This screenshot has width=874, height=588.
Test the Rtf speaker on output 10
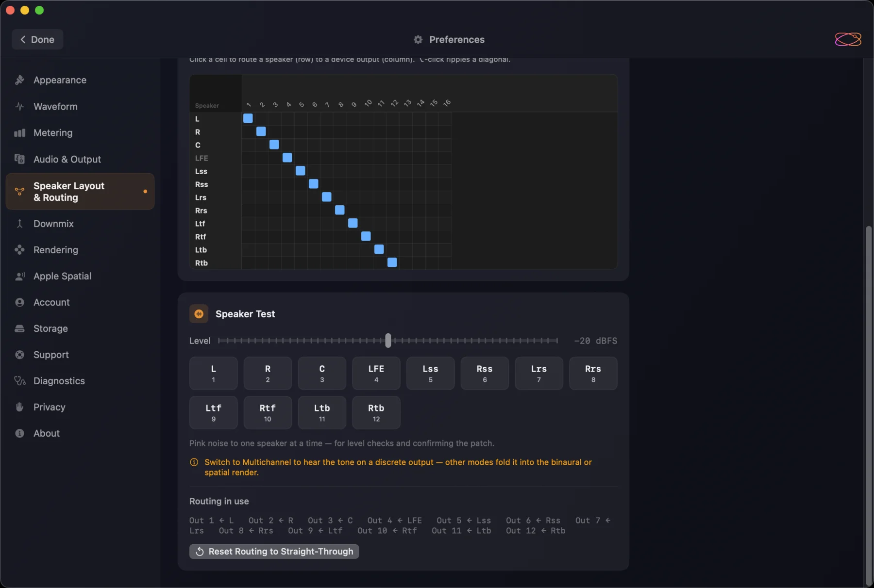click(x=268, y=413)
